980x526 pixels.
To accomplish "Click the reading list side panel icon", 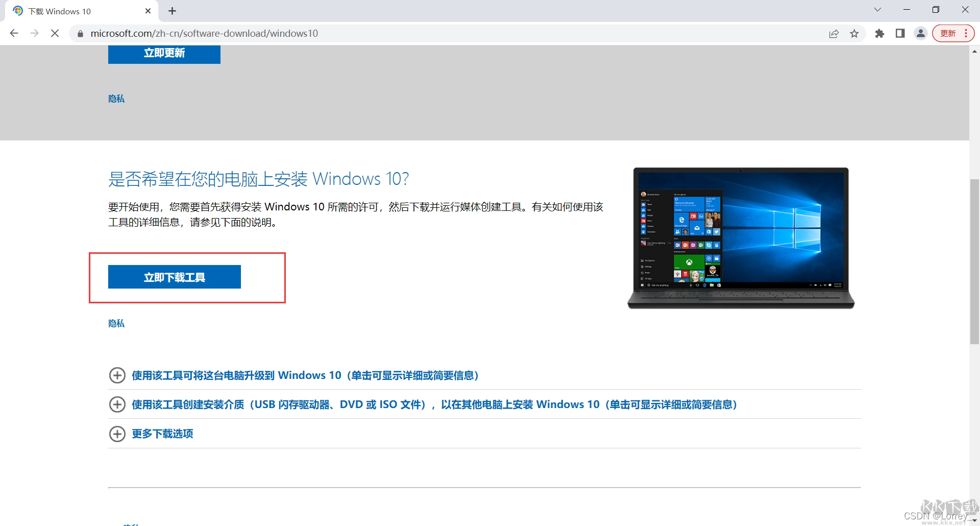I will coord(900,33).
